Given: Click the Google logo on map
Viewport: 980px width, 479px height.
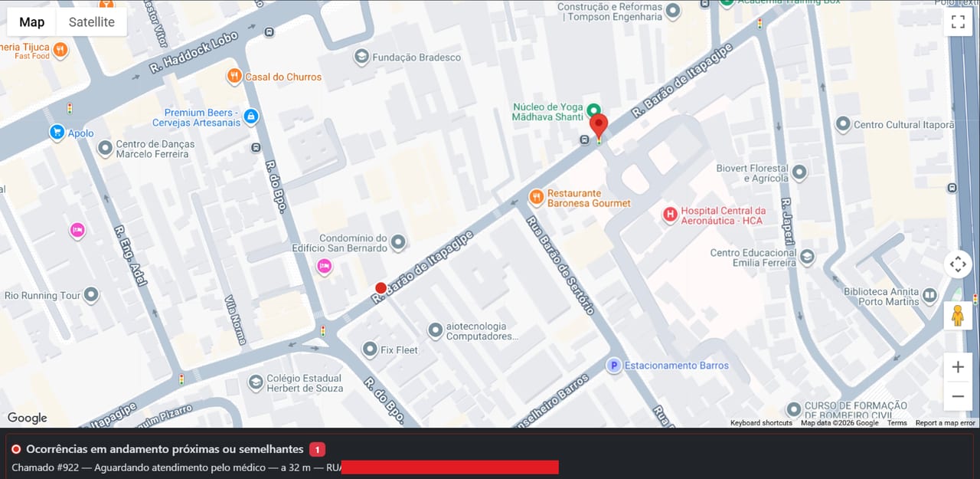Looking at the screenshot, I should tap(28, 418).
